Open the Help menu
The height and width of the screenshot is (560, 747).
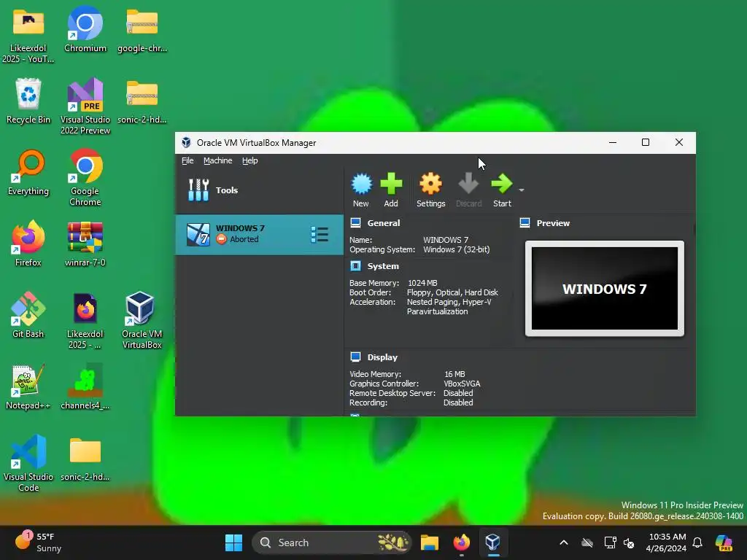click(x=249, y=160)
